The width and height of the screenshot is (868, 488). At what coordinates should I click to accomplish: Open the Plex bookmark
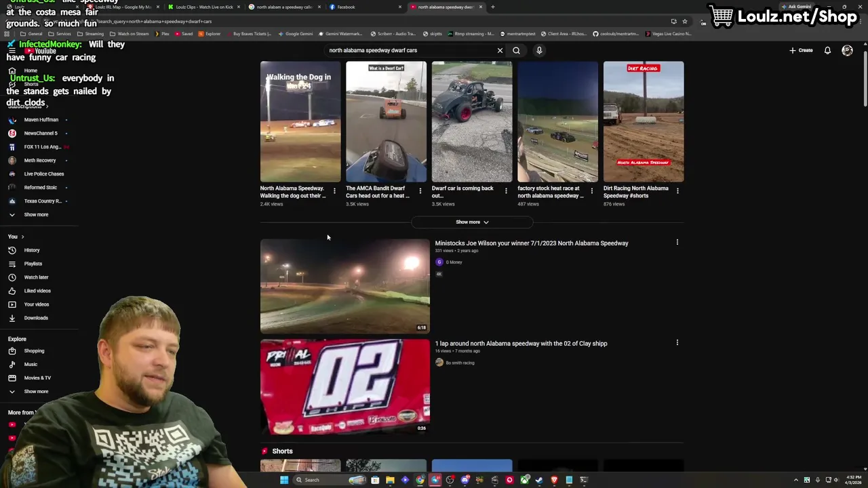(161, 34)
